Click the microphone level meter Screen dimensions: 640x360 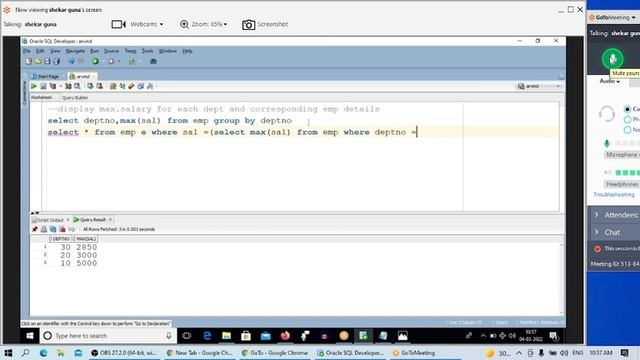tap(627, 143)
